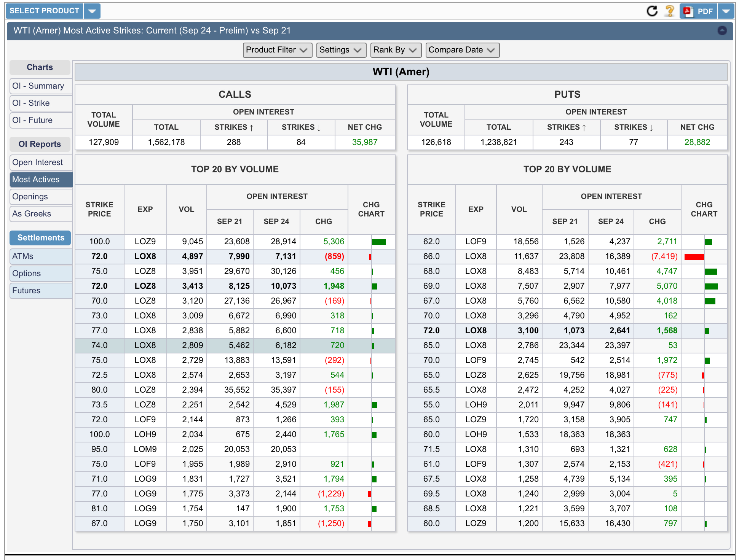Select the 74.0 LOX8 calls row
The image size is (739, 560).
[x=235, y=345]
